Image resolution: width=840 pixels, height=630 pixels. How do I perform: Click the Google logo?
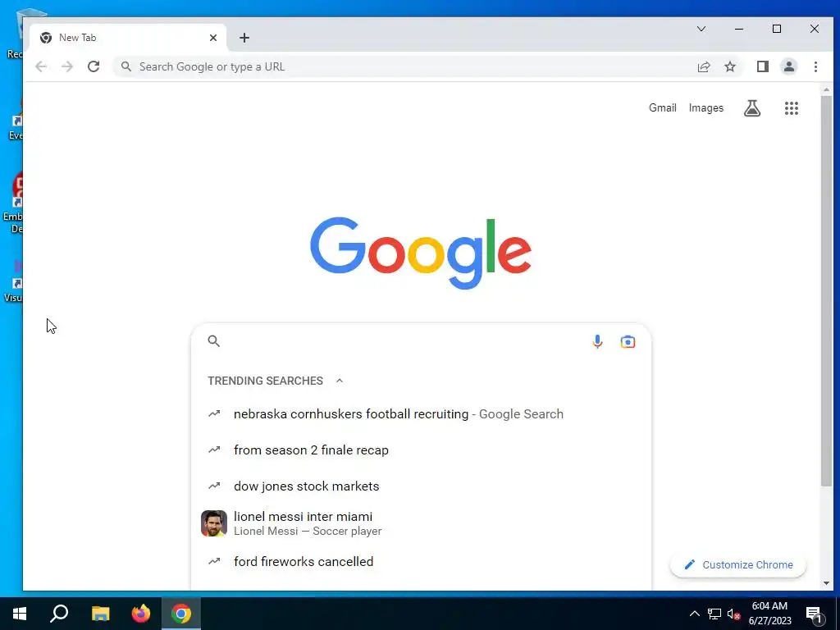tap(421, 253)
